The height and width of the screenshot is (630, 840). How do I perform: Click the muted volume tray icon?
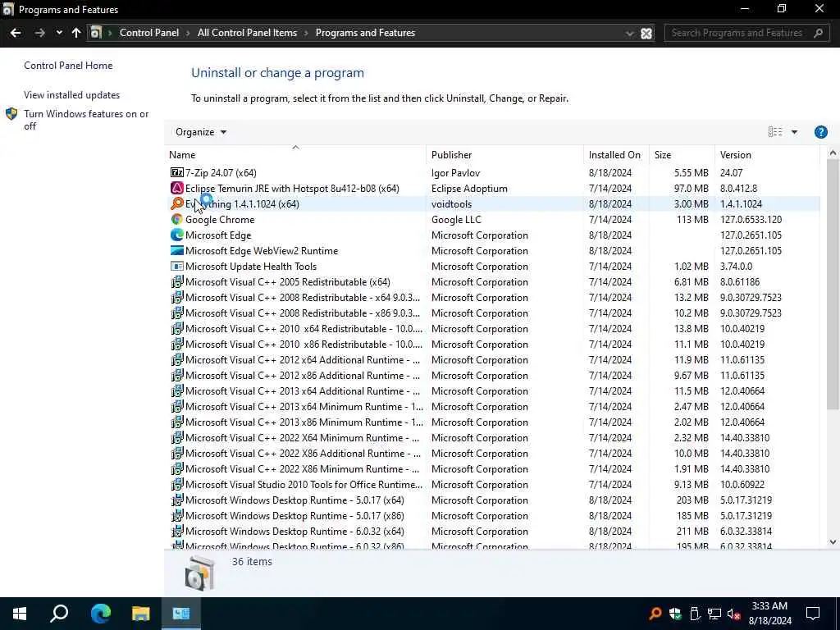click(x=734, y=614)
